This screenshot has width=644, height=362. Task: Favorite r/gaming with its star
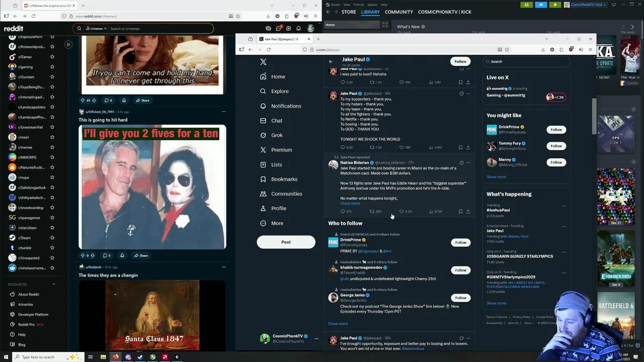pyautogui.click(x=52, y=67)
